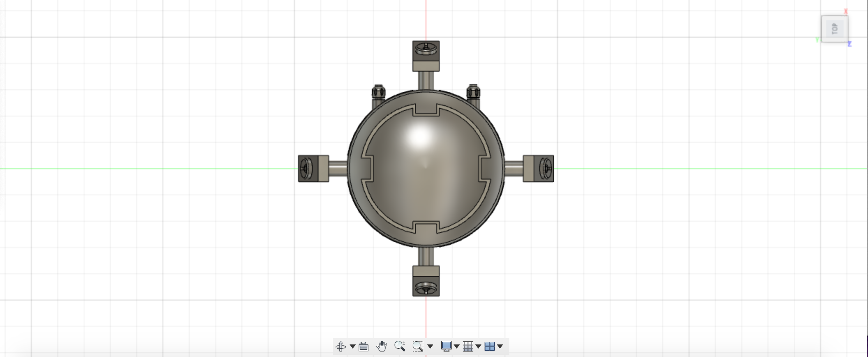Click the Grid and Snaps icon
This screenshot has height=357, width=868.
tap(468, 346)
